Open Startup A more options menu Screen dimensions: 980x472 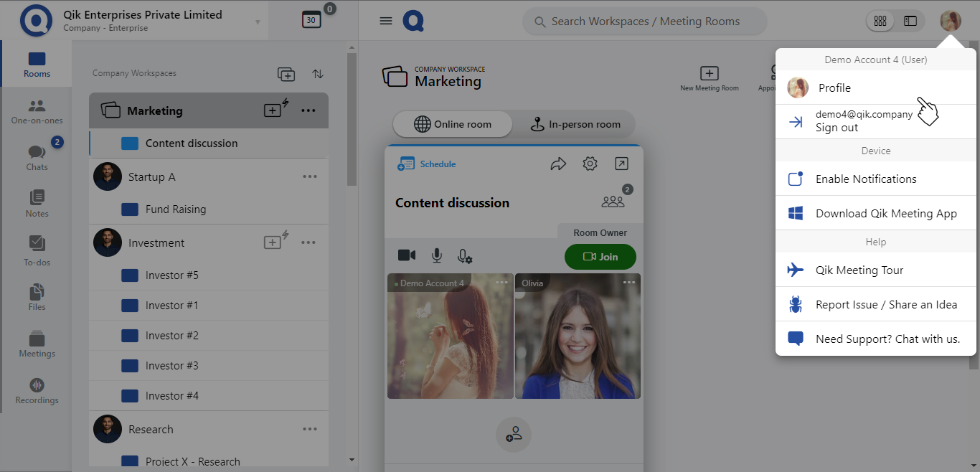tap(310, 176)
